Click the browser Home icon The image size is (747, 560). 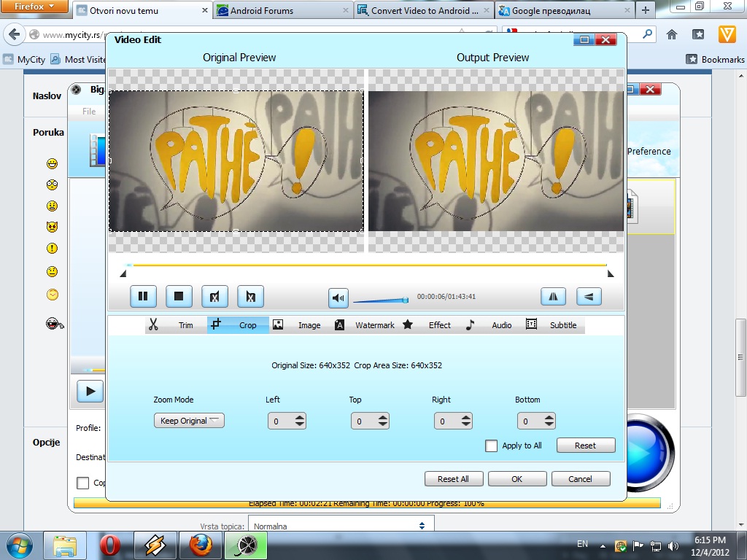(x=672, y=34)
